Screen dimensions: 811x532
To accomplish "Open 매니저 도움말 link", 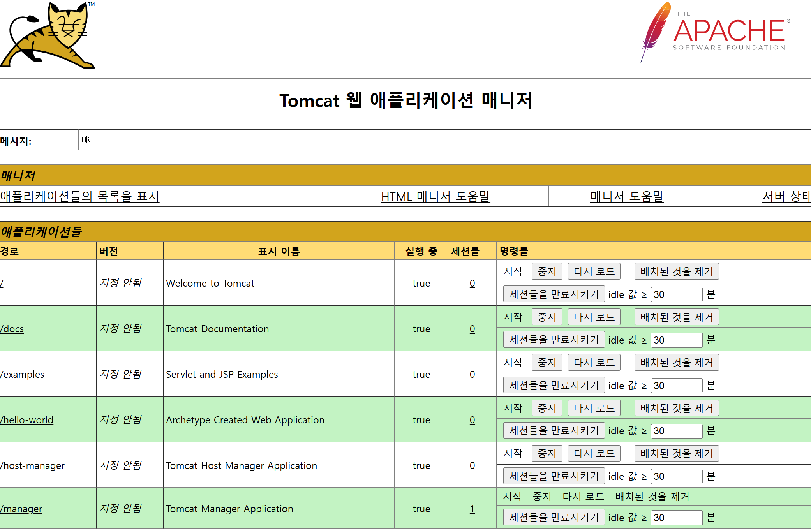I will 627,196.
